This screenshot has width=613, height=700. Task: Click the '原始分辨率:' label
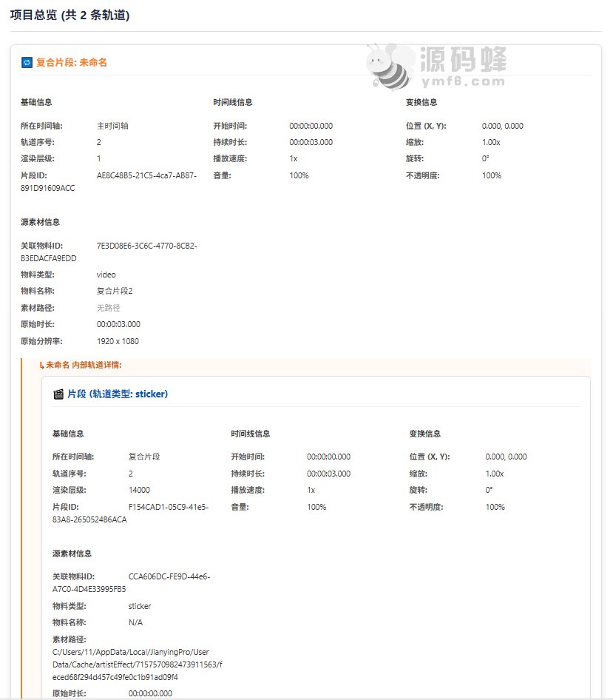click(41, 341)
